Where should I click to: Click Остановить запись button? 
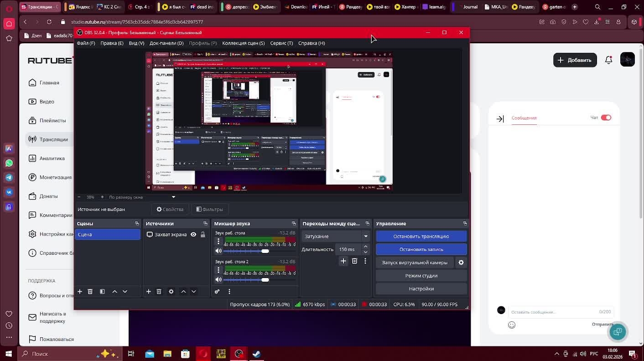tap(421, 250)
